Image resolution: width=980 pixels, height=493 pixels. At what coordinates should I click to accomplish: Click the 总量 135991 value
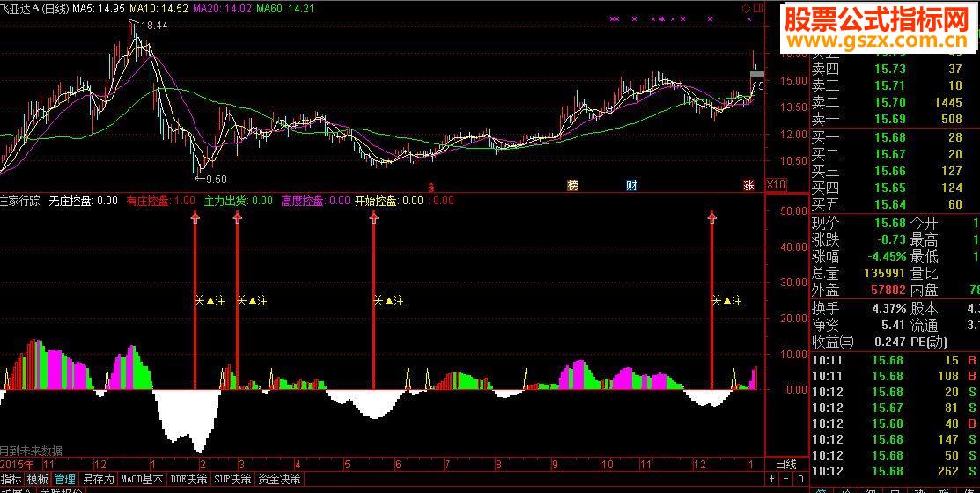pos(886,273)
